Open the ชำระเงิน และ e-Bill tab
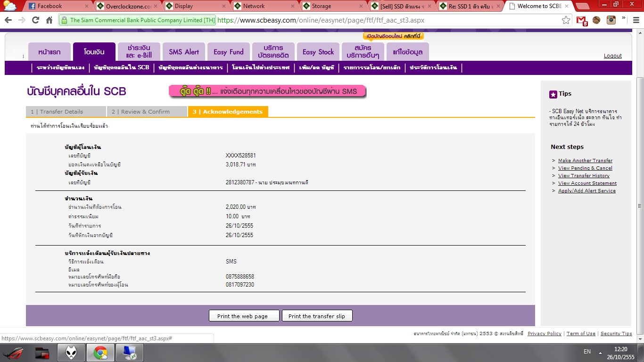Screen dimensions: 644x362 click(138, 52)
